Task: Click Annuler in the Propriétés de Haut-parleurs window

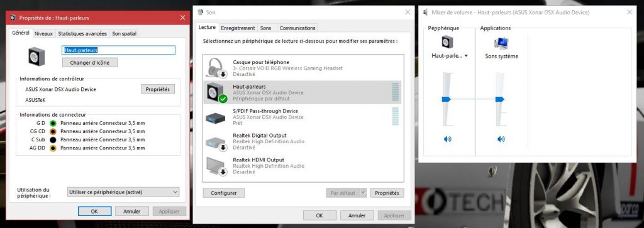Action: (x=132, y=211)
